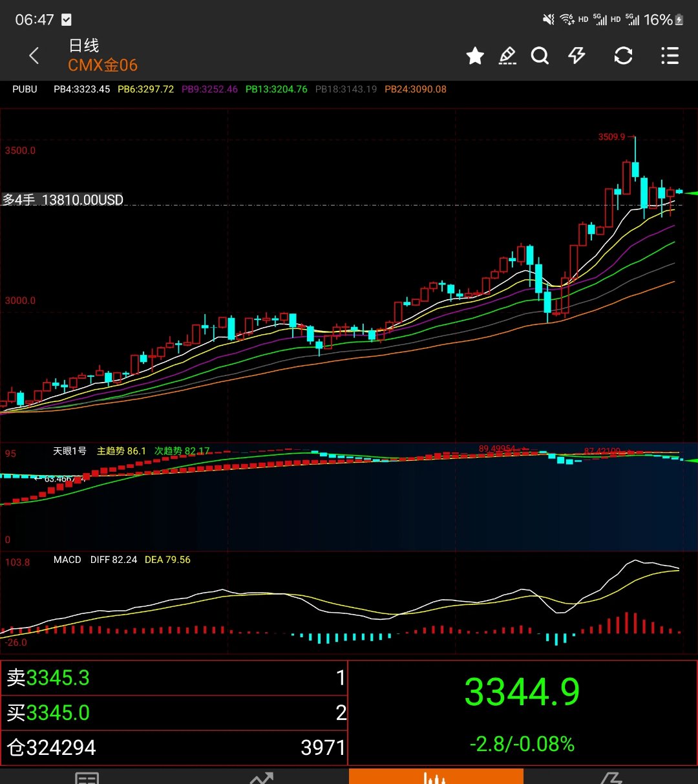The width and height of the screenshot is (698, 784).
Task: Switch to the trend line chart tab
Action: tap(262, 776)
